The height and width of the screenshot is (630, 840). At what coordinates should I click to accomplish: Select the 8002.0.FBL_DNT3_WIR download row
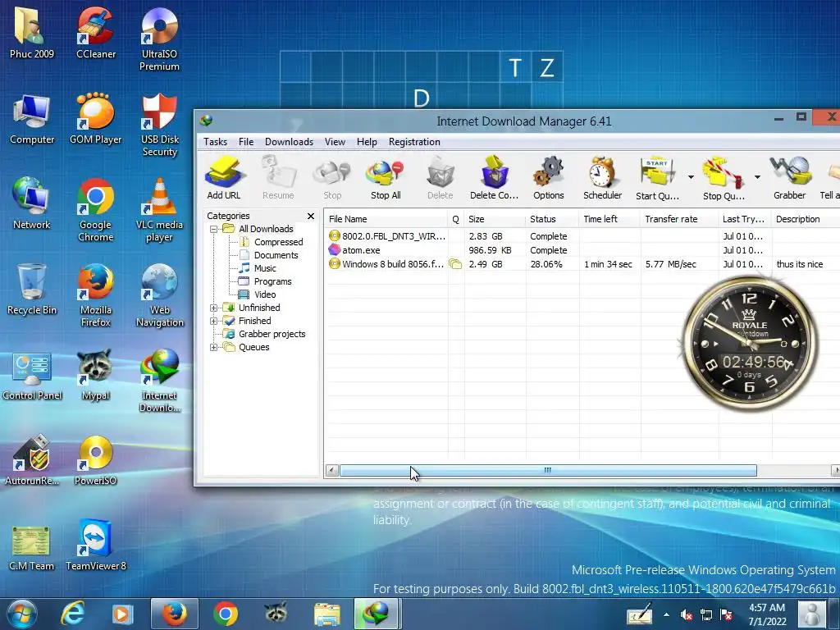582,236
